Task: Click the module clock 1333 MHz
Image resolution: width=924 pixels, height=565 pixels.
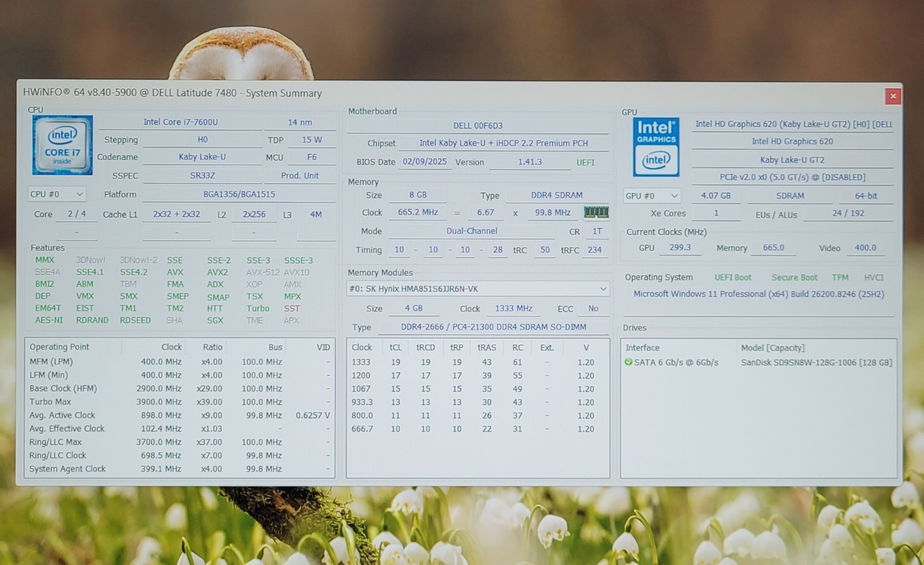Action: [513, 308]
